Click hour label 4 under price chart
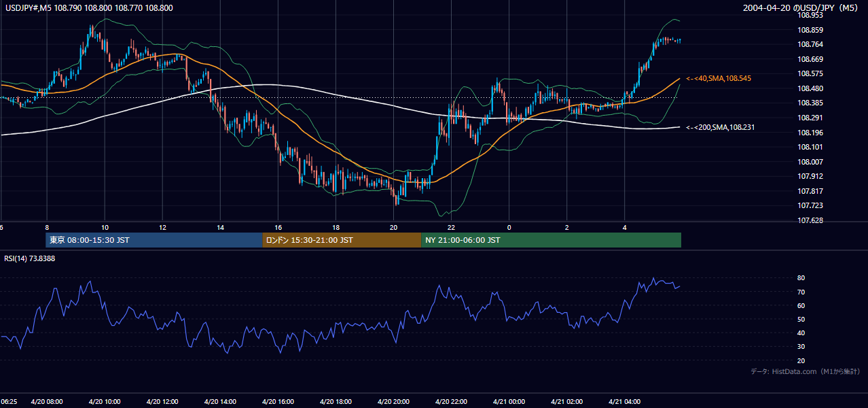 pyautogui.click(x=624, y=228)
